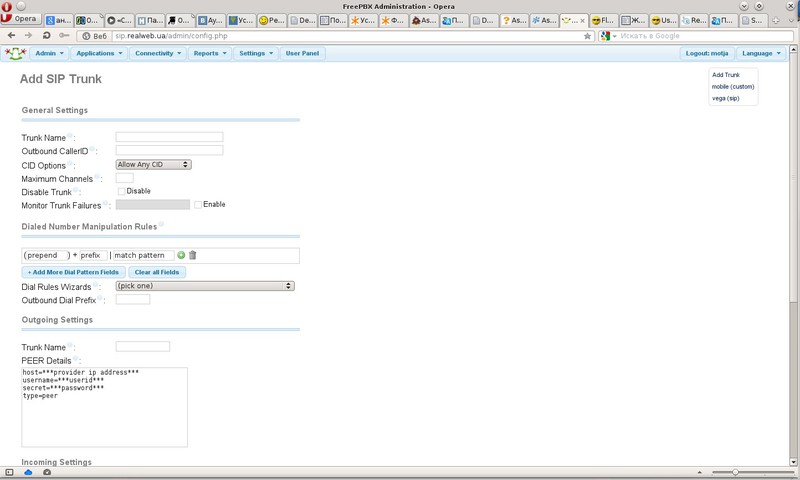Click the PEER Details text area
This screenshot has width=800, height=480.
[104, 406]
